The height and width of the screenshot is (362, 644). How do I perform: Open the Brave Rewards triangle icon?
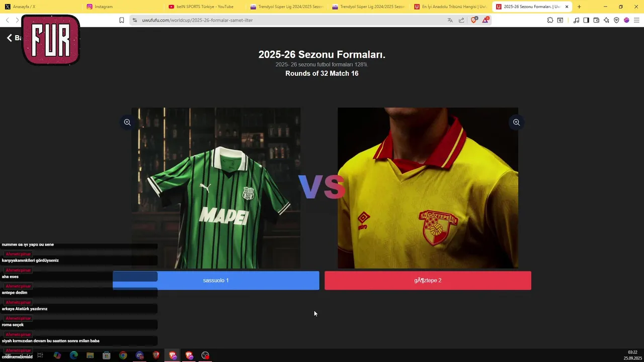click(x=486, y=20)
